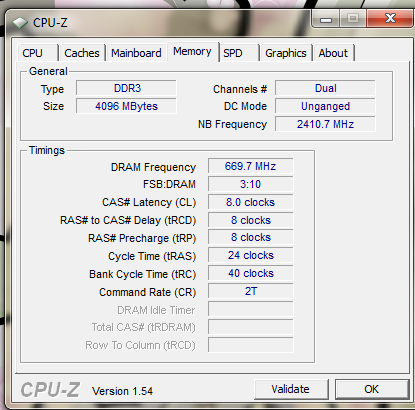Click the Validate button
This screenshot has width=415, height=410.
tap(291, 389)
